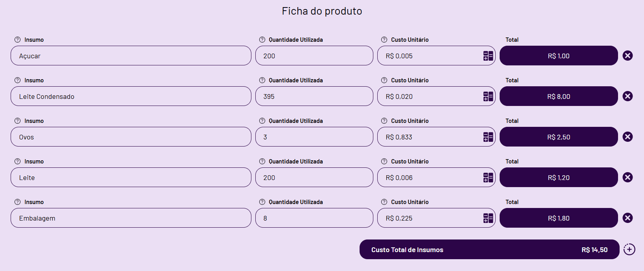Remove the Leite ingredient row
The height and width of the screenshot is (271, 644).
point(627,177)
